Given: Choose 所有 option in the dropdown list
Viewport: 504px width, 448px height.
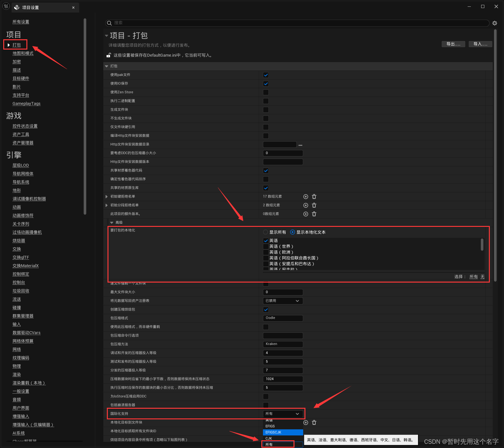Looking at the screenshot, I should click(283, 444).
